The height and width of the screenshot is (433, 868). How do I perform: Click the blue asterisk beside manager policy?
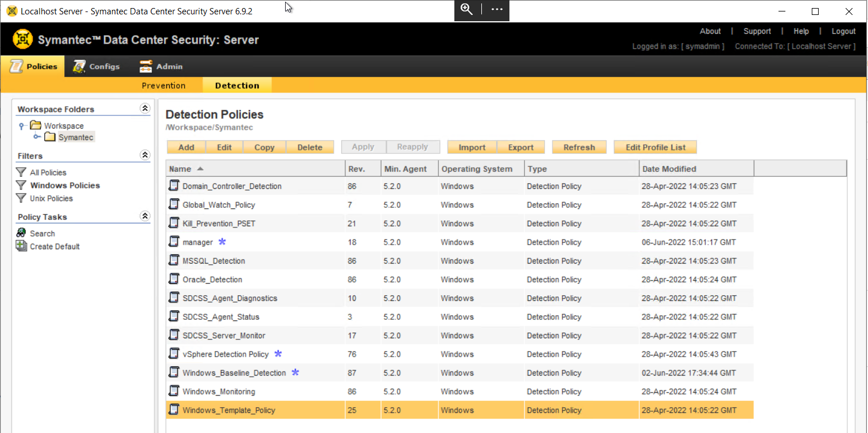(x=222, y=242)
